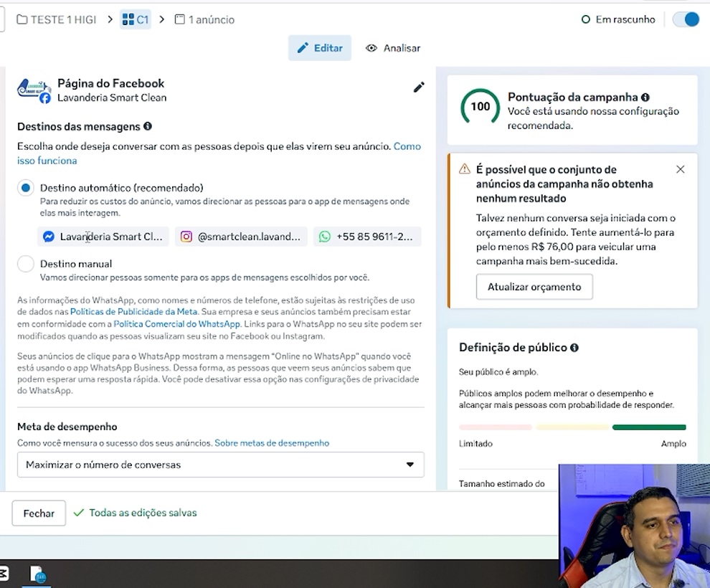The width and height of the screenshot is (710, 588).
Task: Click the Seu público é amplo text
Action: pyautogui.click(x=498, y=371)
